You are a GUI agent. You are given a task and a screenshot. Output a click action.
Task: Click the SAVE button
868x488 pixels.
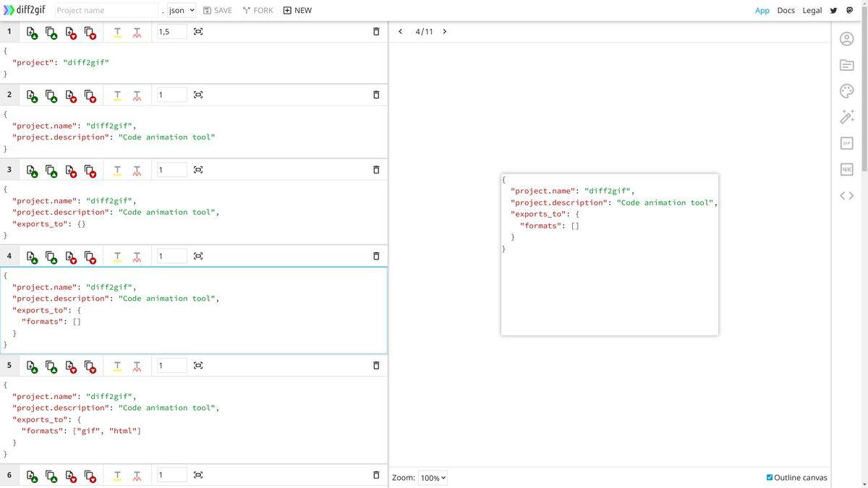coord(218,10)
